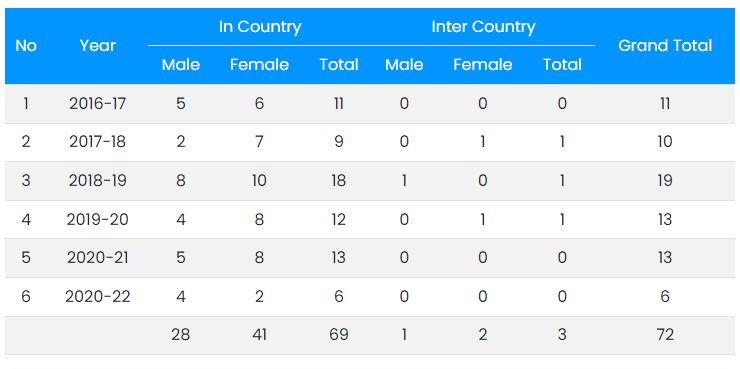
Task: Select the female total value 41
Action: tap(259, 335)
